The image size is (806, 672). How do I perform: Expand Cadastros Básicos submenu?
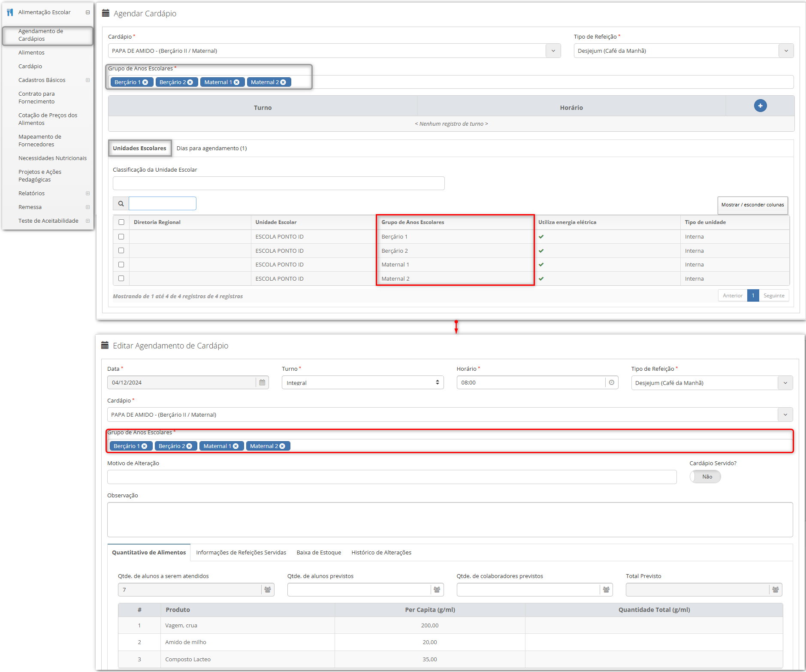pyautogui.click(x=88, y=80)
